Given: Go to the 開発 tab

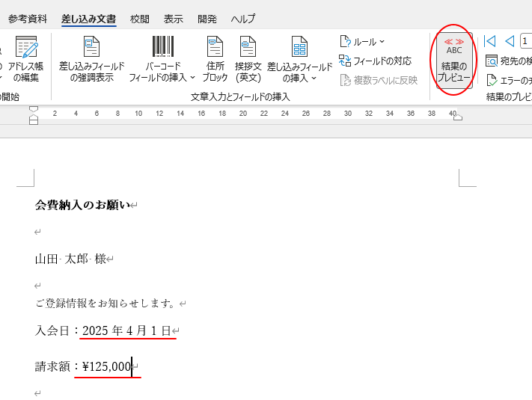Looking at the screenshot, I should 207,19.
